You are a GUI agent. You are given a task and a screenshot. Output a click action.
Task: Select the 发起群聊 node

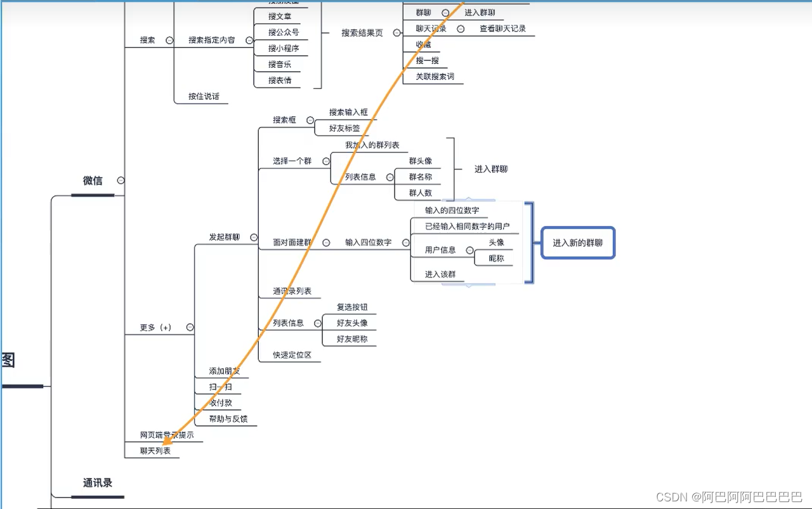point(225,237)
